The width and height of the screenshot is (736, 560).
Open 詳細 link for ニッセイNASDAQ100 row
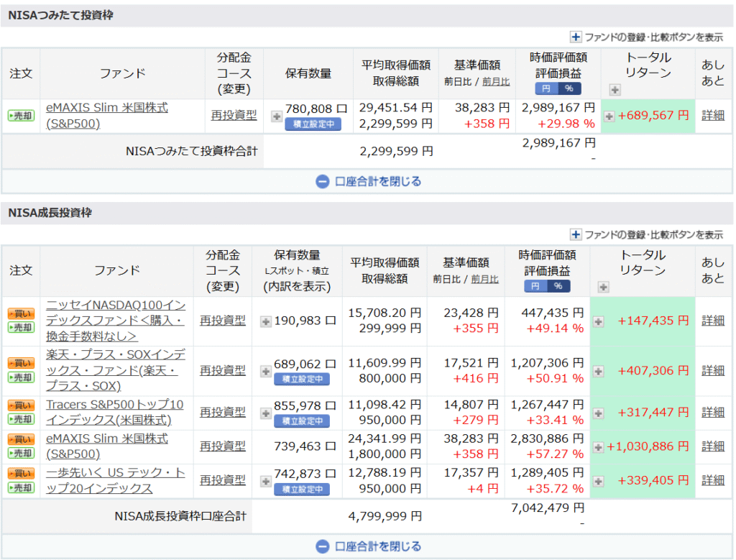pos(713,321)
